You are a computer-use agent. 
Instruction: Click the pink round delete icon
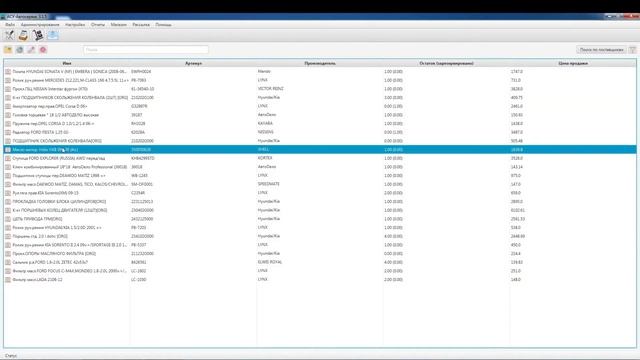click(43, 50)
